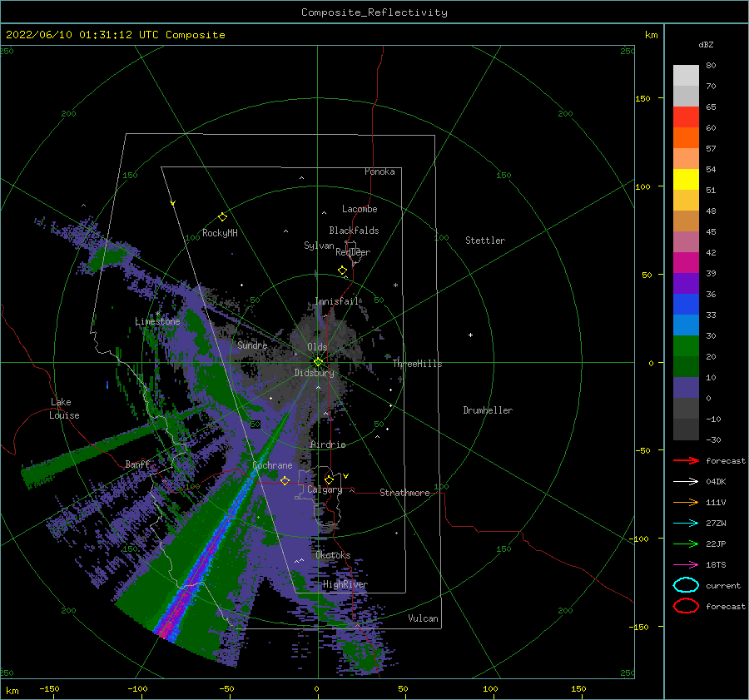Click the Lacombe city label
The height and width of the screenshot is (700, 749).
tap(360, 209)
